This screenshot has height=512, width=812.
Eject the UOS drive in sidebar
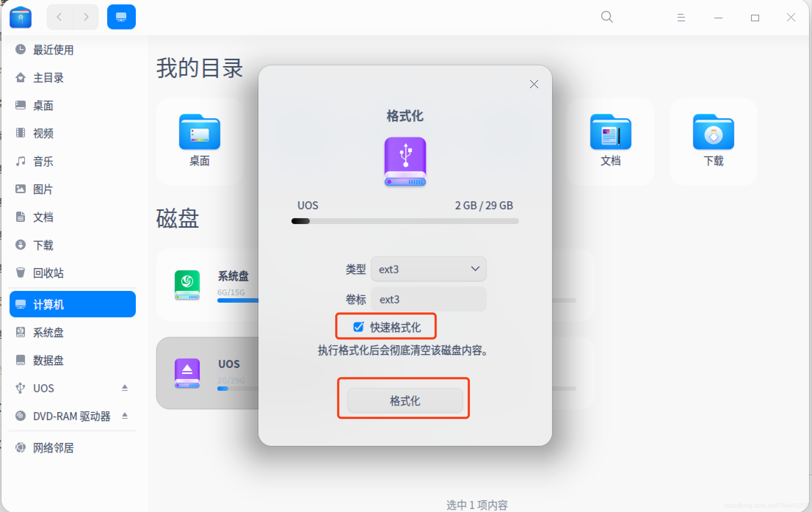click(x=125, y=387)
